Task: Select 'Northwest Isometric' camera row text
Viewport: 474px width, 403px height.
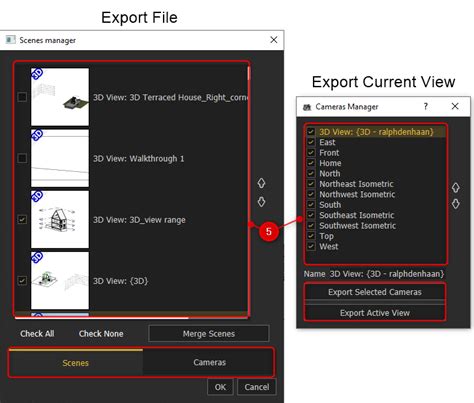Action: pyautogui.click(x=357, y=194)
